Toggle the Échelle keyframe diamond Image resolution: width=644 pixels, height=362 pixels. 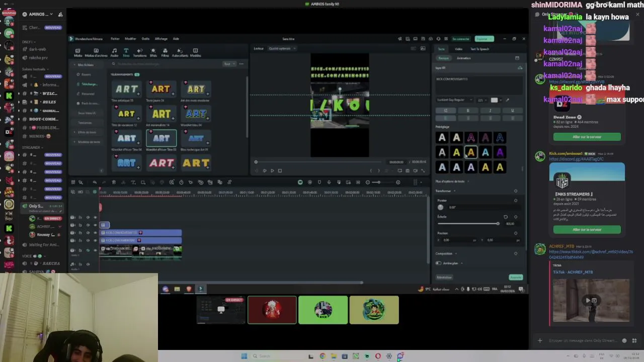[516, 217]
